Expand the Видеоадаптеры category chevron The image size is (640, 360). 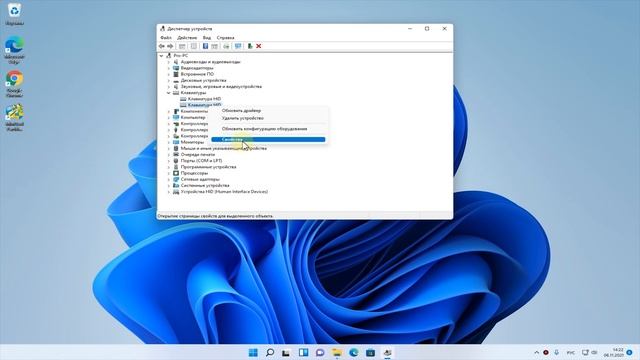[x=169, y=68]
